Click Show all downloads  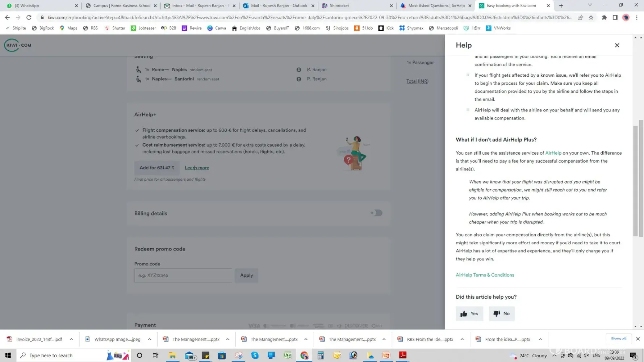point(618,338)
